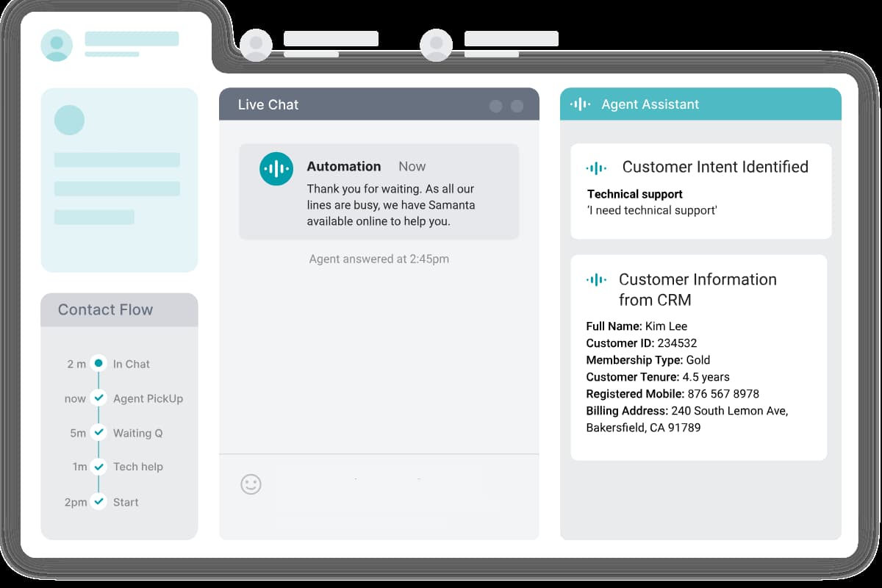This screenshot has width=882, height=588.
Task: Click the Automation avatar waveform icon
Action: pos(276,169)
